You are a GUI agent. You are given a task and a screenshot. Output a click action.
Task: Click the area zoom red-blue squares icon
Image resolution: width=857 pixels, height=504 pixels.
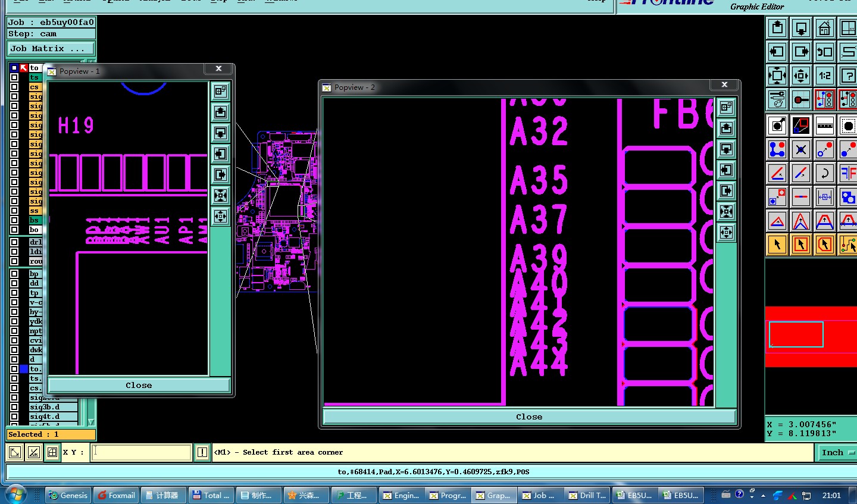click(801, 126)
